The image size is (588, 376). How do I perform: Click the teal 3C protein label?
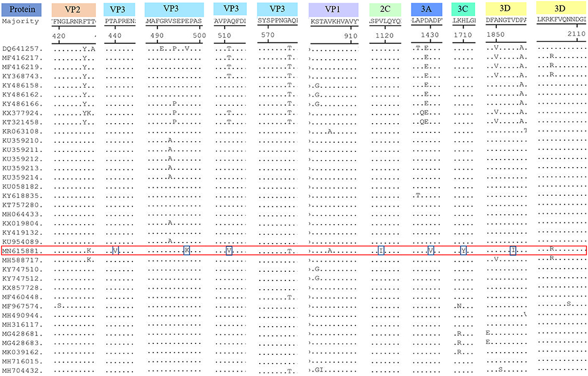pyautogui.click(x=463, y=9)
